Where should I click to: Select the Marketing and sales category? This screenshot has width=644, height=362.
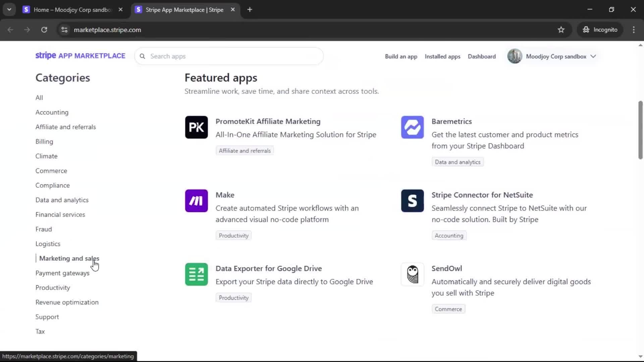[69, 258]
